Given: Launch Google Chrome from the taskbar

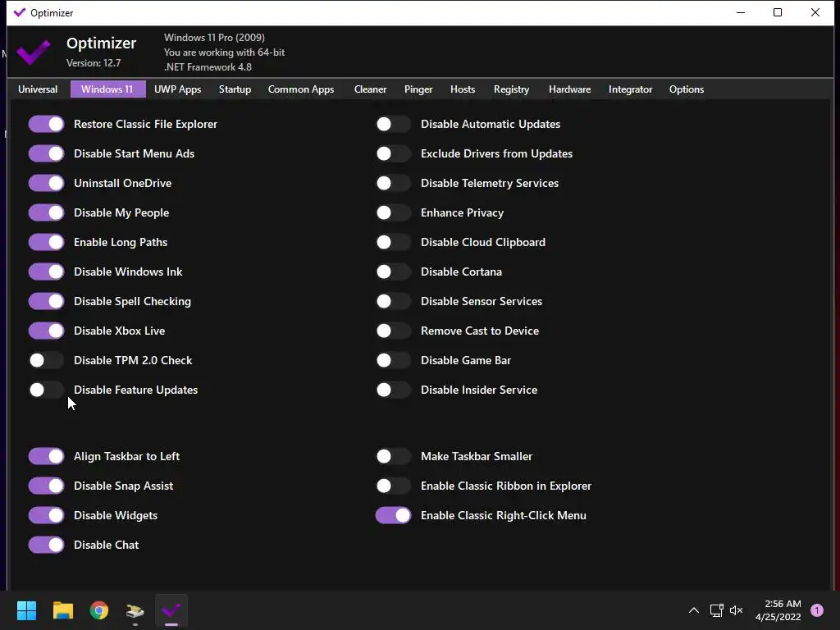Looking at the screenshot, I should [x=99, y=610].
